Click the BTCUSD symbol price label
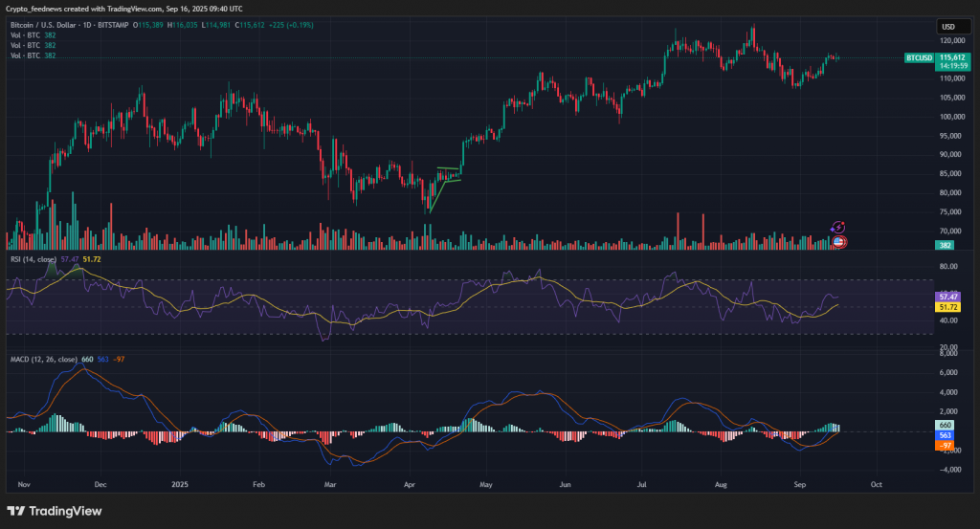The height and width of the screenshot is (529, 980). pyautogui.click(x=919, y=58)
